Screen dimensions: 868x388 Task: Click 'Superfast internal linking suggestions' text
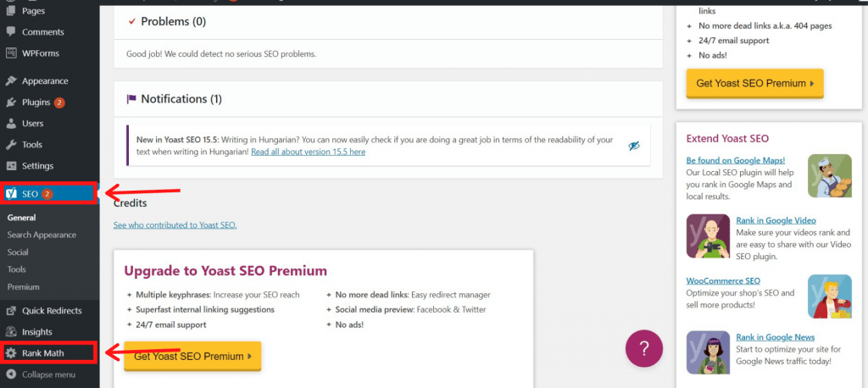click(x=205, y=309)
